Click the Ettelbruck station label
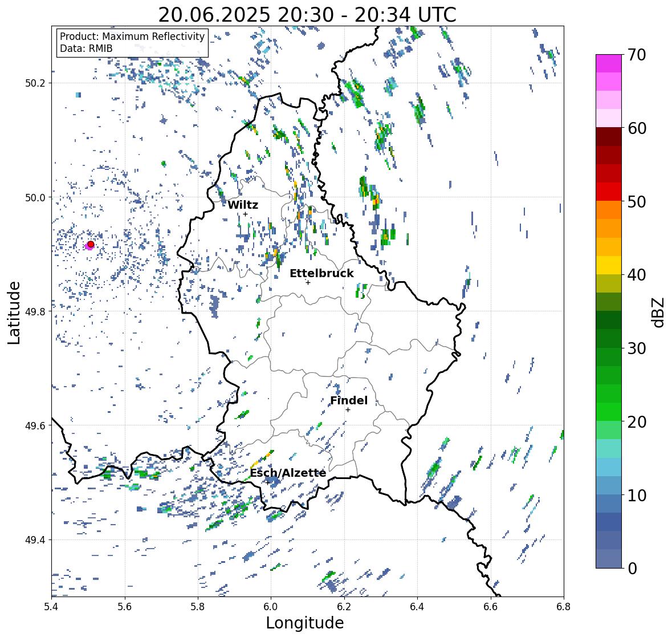Screen dimensions: 672x637 pos(321,274)
